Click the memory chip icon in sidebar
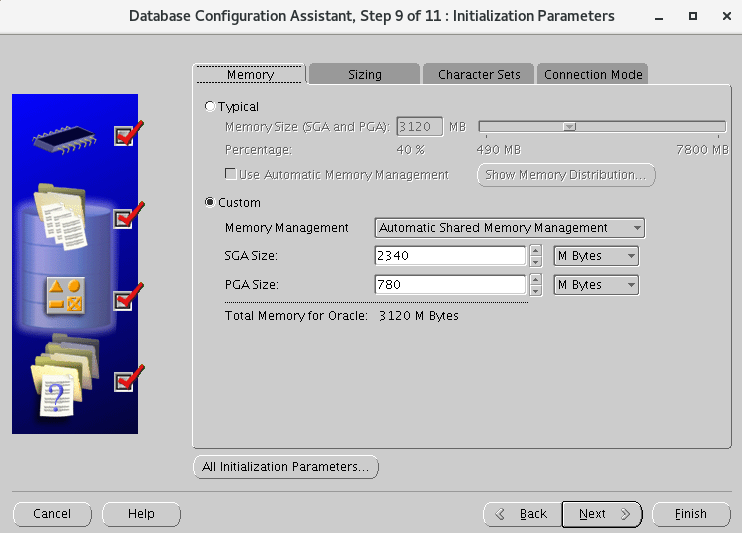 (68, 138)
